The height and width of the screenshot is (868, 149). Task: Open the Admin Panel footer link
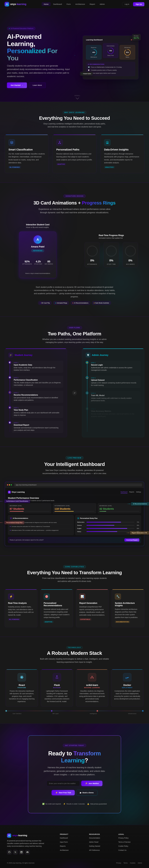click(x=94, y=842)
